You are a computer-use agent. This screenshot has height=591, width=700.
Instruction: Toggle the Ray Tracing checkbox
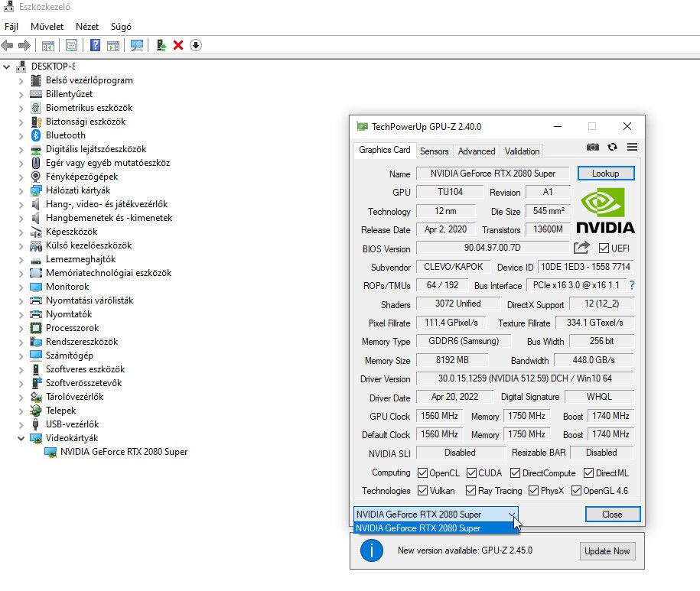(470, 491)
